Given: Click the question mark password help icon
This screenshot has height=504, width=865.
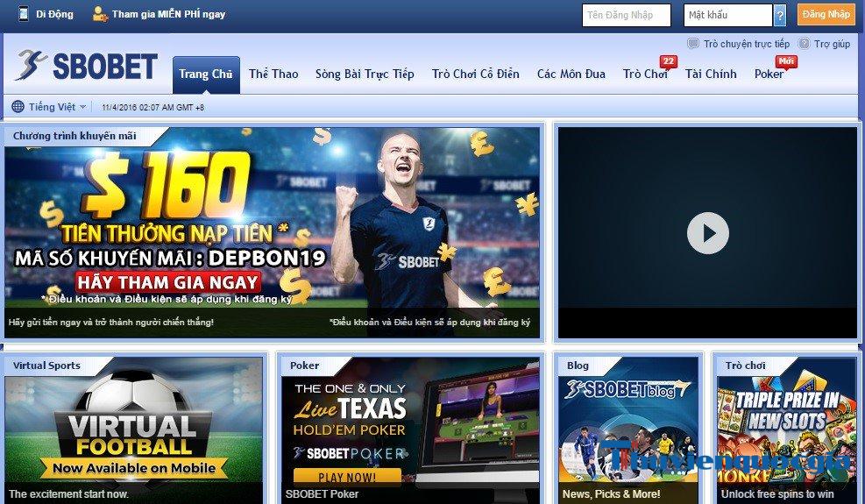Looking at the screenshot, I should pyautogui.click(x=779, y=16).
